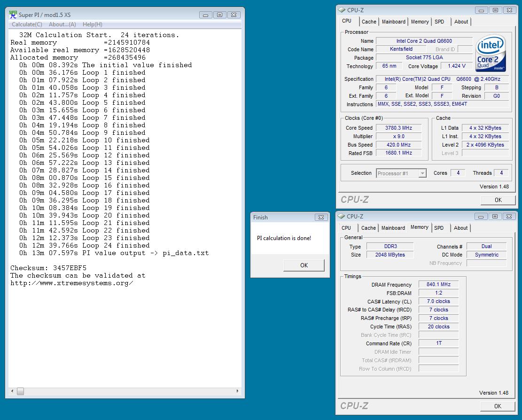Click the Instructions field 'MMX, SSE, SSE2...'
Viewport: 522px width, 420px height.
click(443, 104)
